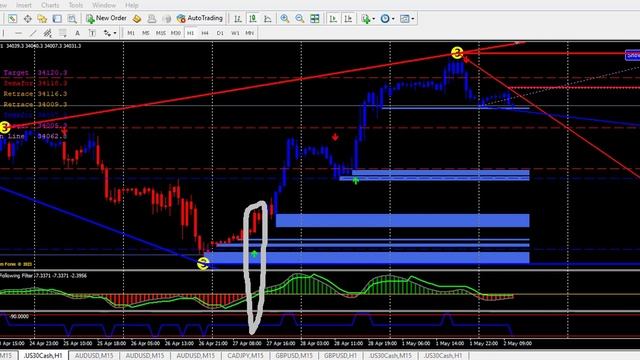Image resolution: width=640 pixels, height=360 pixels.
Task: Switch timeframe to M30
Action: point(176,33)
